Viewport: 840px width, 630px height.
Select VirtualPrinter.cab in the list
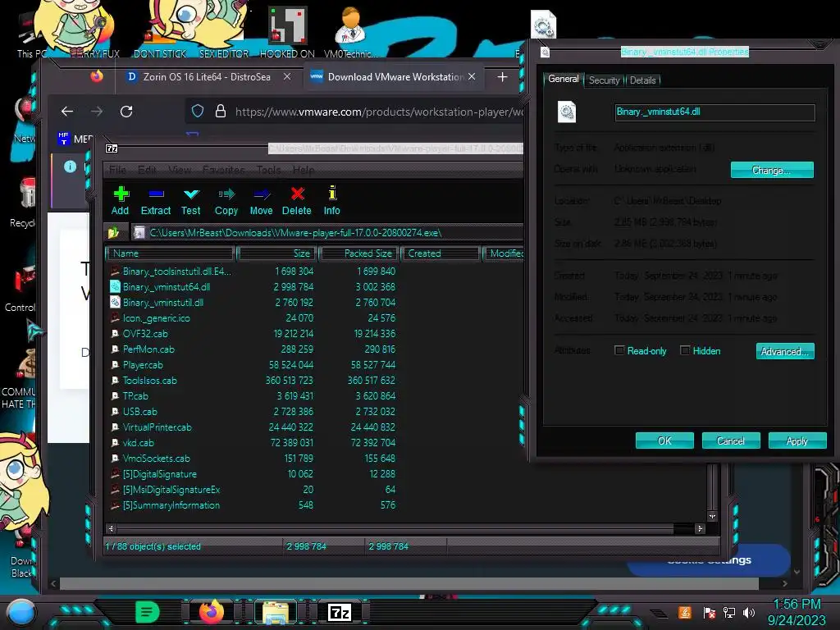(157, 427)
